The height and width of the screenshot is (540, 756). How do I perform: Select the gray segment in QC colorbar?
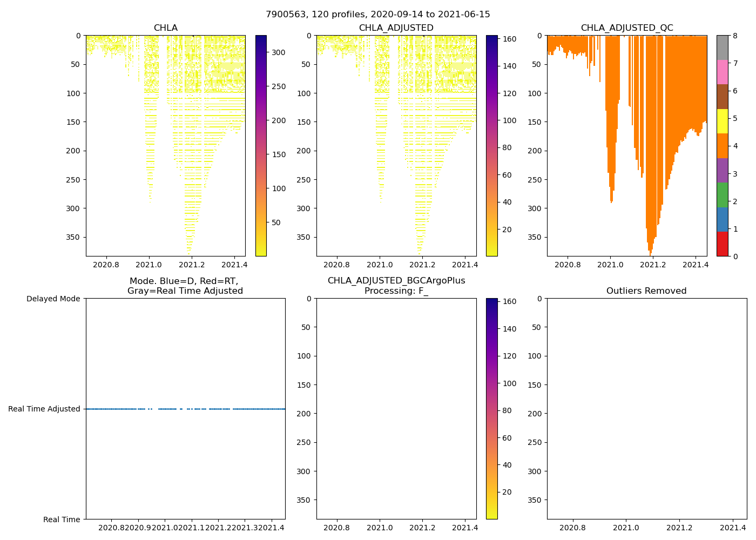722,48
